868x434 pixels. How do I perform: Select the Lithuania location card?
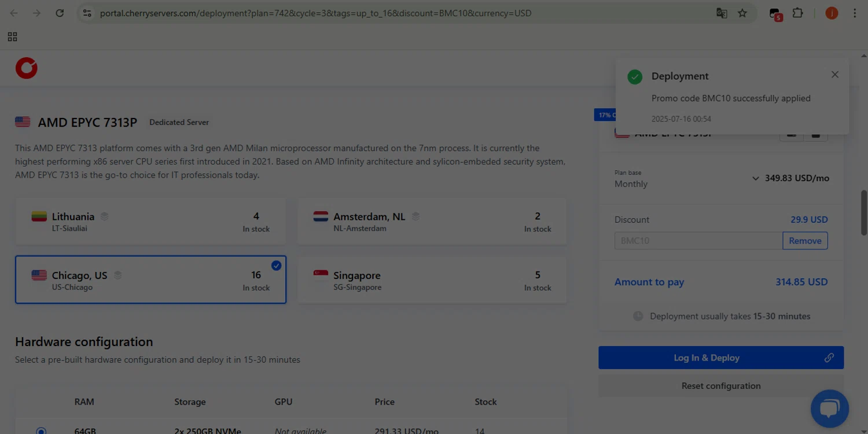point(150,221)
